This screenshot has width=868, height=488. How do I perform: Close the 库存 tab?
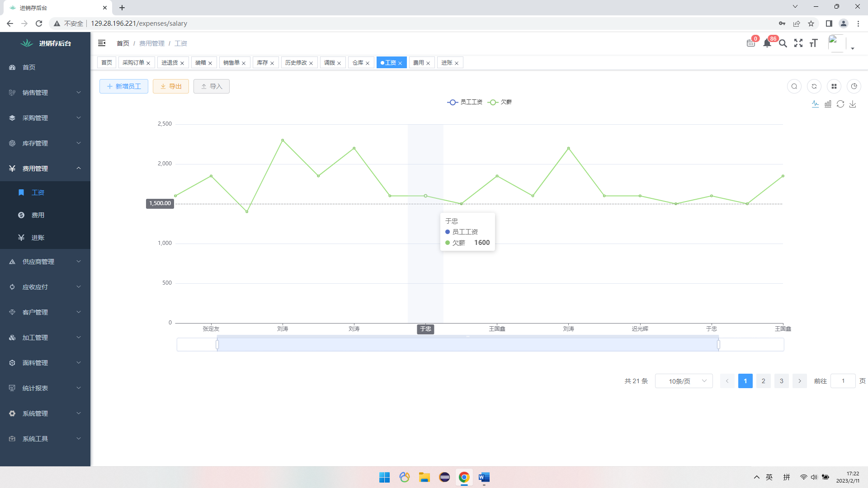(272, 63)
